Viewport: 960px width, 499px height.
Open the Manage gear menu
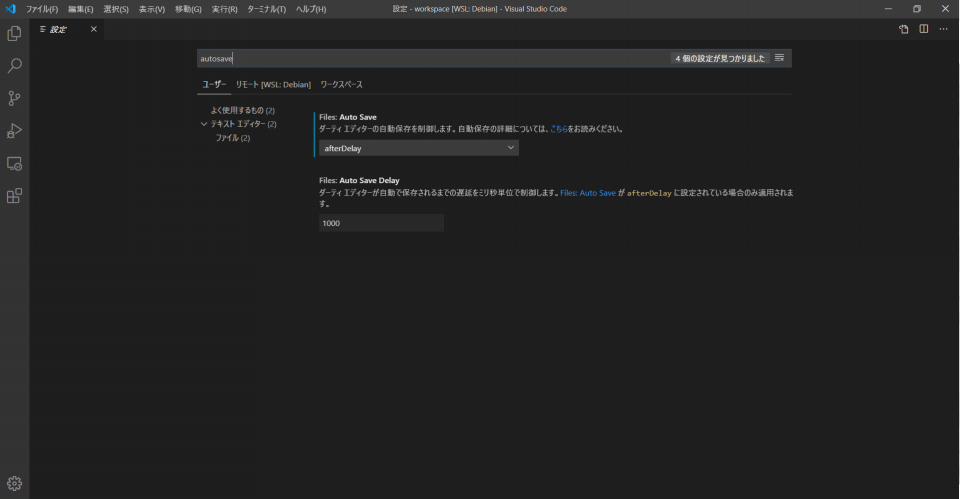(14, 483)
